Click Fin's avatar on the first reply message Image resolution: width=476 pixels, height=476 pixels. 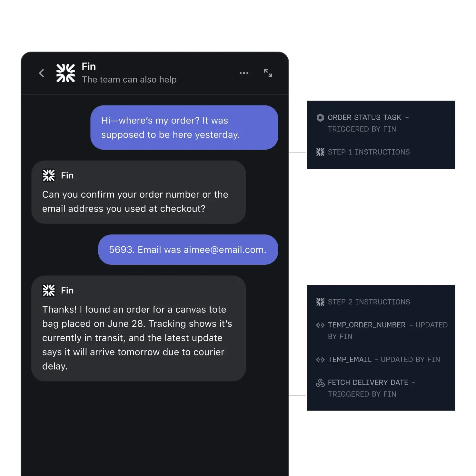point(49,175)
